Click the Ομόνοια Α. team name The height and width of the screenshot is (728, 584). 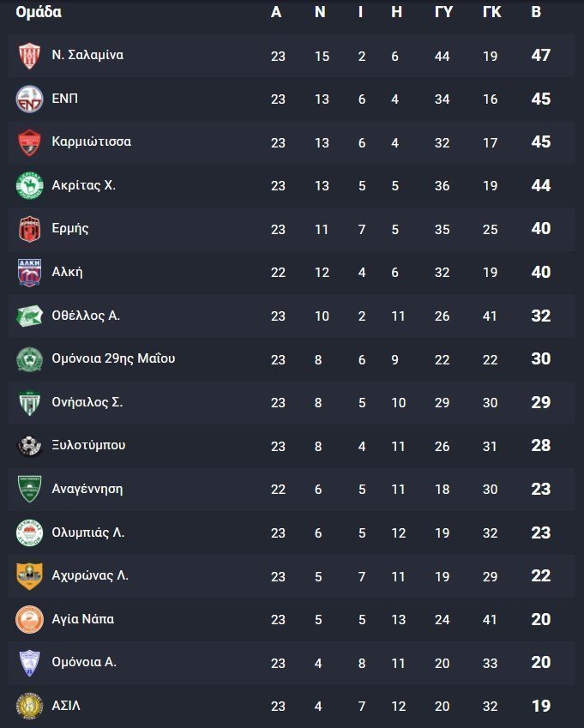(84, 662)
